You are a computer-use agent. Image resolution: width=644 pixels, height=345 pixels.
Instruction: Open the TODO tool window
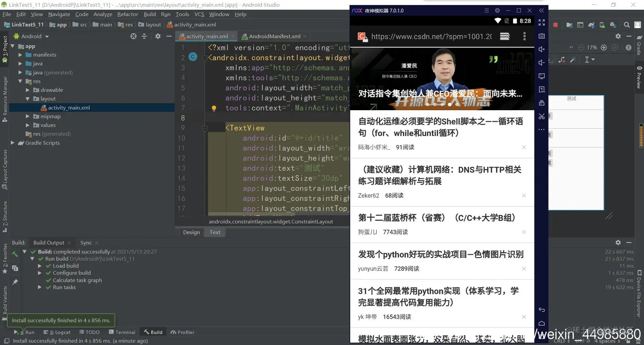(x=89, y=332)
